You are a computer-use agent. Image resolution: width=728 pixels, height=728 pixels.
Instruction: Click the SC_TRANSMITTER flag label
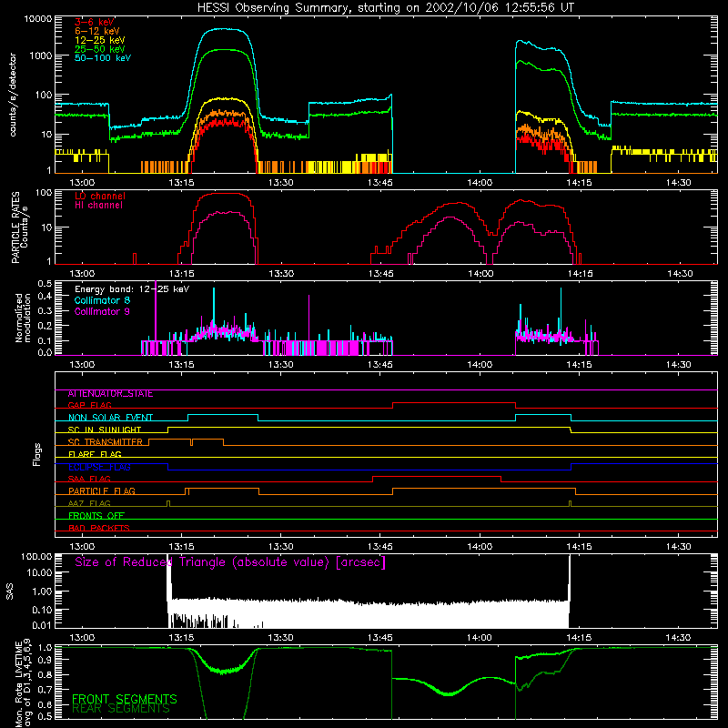pyautogui.click(x=105, y=442)
